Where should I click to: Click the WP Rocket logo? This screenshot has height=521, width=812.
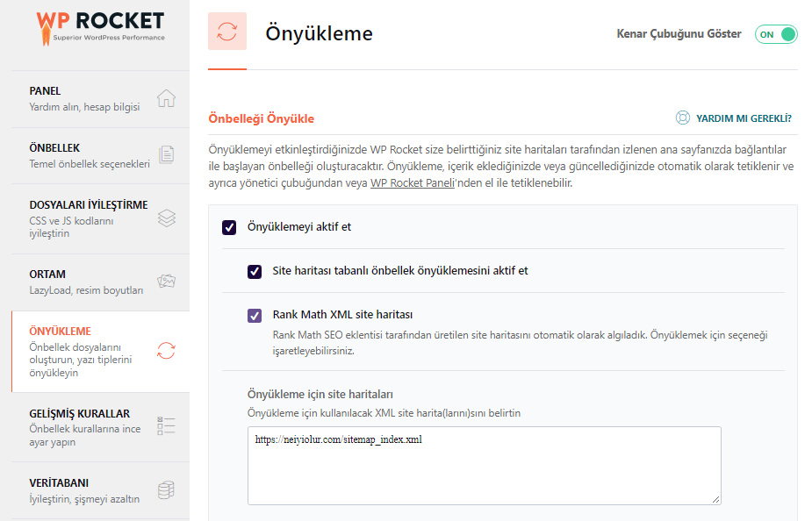(x=100, y=27)
